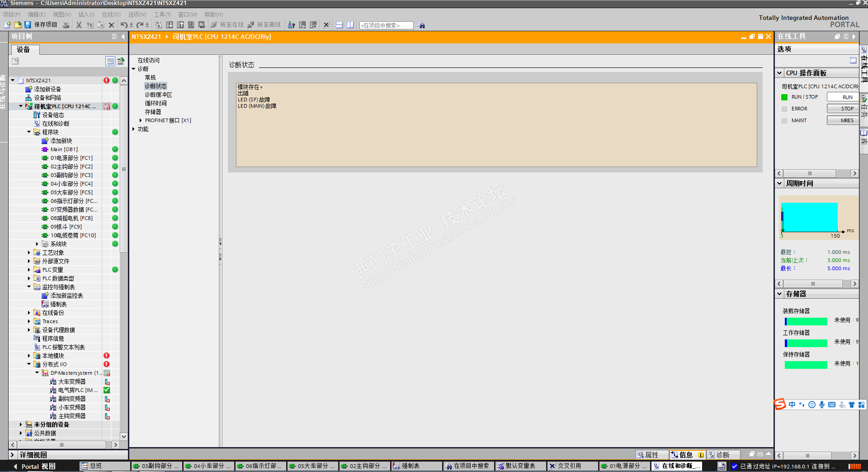
Task: Click the Upload from device icon
Action: click(x=180, y=25)
